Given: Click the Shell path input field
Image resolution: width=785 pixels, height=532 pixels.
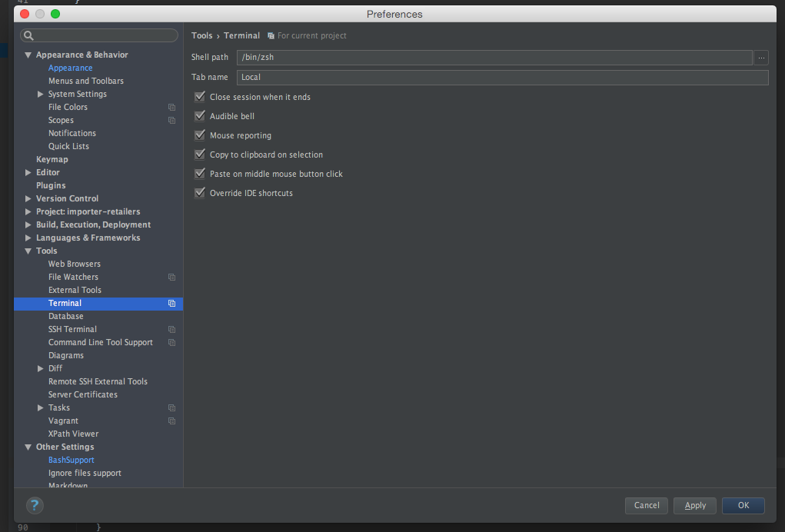Looking at the screenshot, I should coord(494,58).
